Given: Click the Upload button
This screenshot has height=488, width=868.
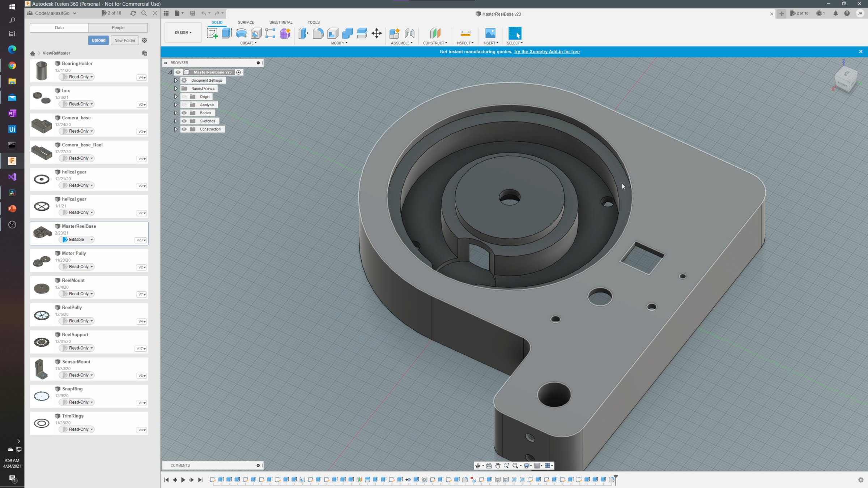Looking at the screenshot, I should tap(98, 40).
